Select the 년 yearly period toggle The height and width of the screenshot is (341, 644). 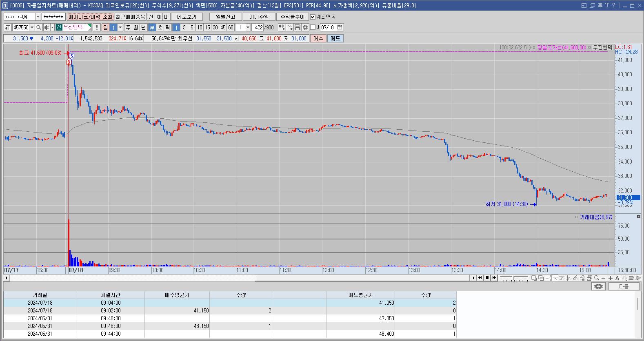pyautogui.click(x=144, y=27)
